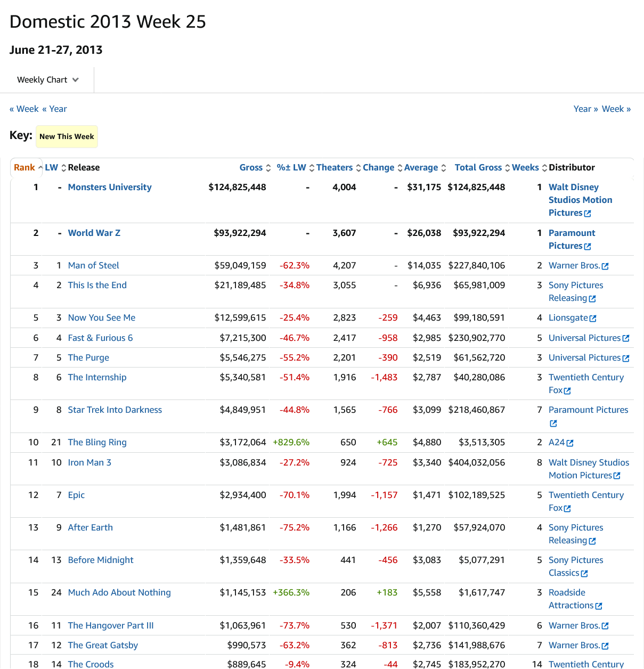Sort by Average column header
Screen dimensions: 644x669
coord(425,167)
